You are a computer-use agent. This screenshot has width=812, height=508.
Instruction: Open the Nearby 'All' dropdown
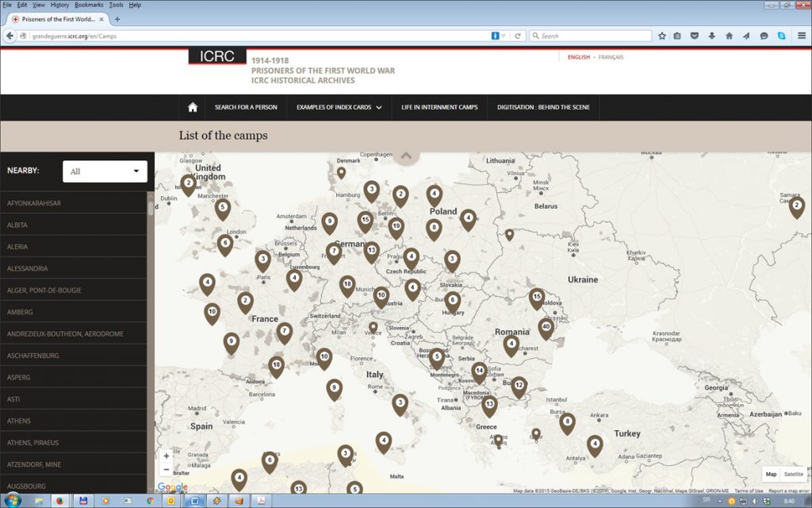point(105,171)
